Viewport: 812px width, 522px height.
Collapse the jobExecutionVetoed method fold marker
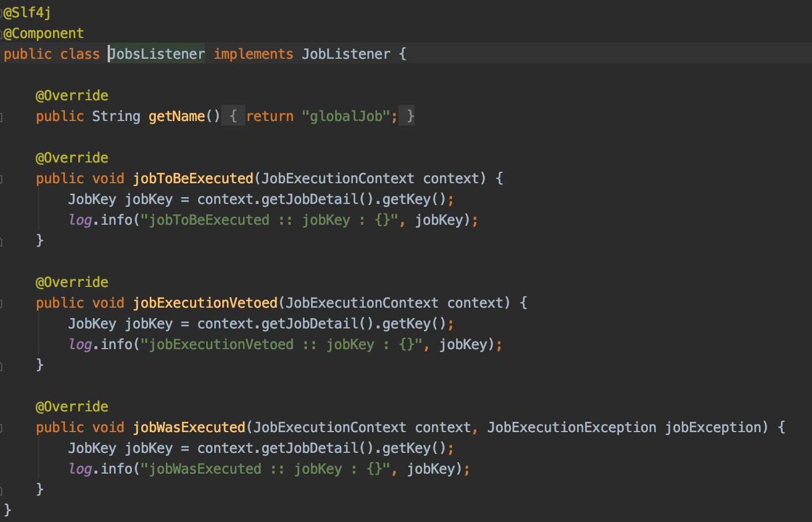pyautogui.click(x=2, y=304)
